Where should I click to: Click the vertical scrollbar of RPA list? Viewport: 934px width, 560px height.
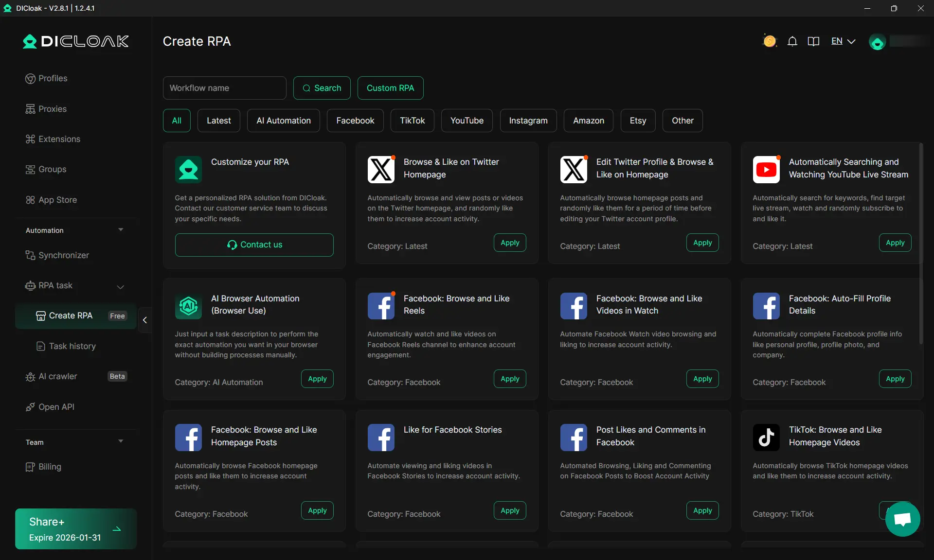click(921, 243)
